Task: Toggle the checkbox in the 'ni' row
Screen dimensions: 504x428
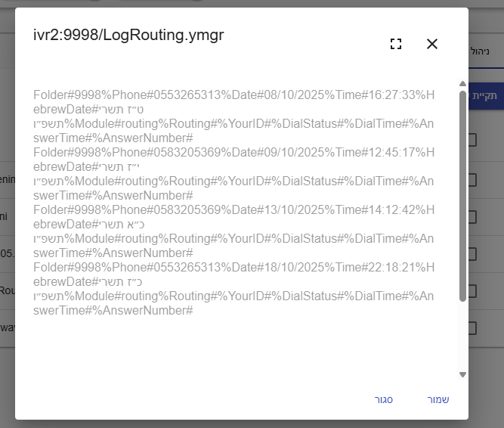Action: (x=472, y=217)
